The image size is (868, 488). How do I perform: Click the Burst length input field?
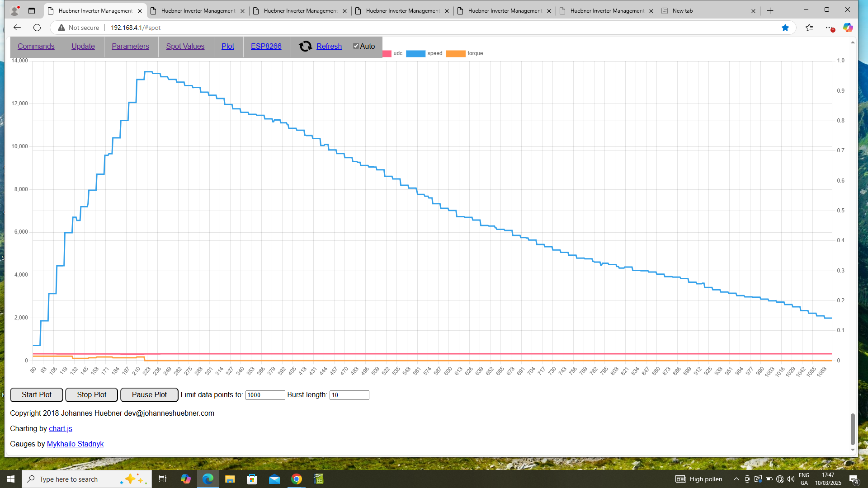(x=349, y=395)
